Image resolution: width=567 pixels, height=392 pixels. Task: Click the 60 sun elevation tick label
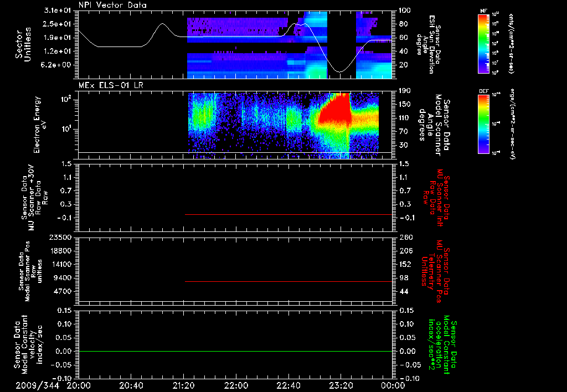click(x=404, y=38)
